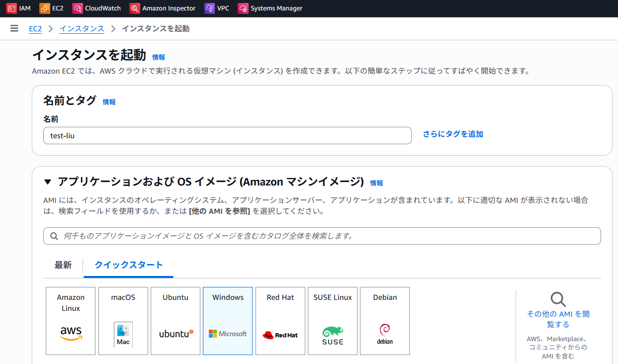Open Amazon Inspector from the favorites bar

tap(162, 8)
